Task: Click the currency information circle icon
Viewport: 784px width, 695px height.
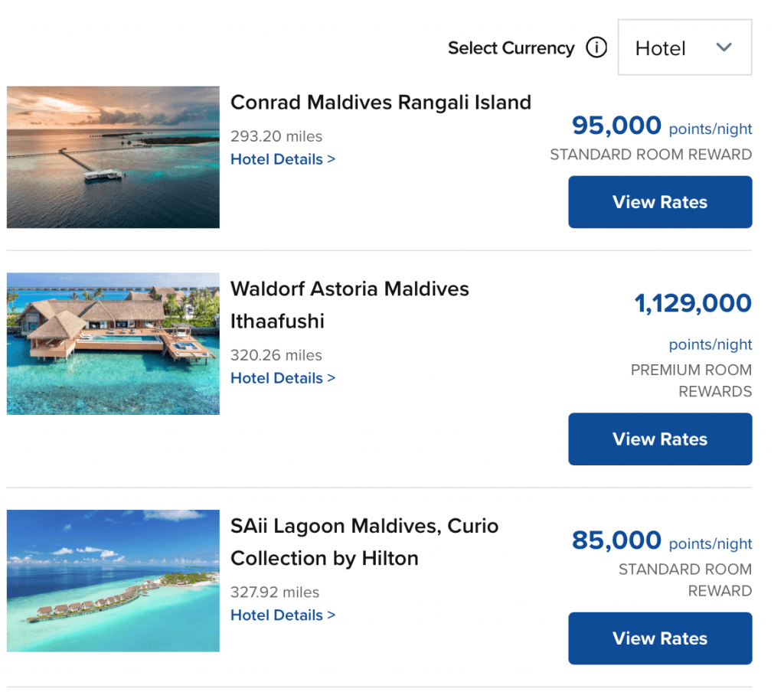Action: click(596, 47)
